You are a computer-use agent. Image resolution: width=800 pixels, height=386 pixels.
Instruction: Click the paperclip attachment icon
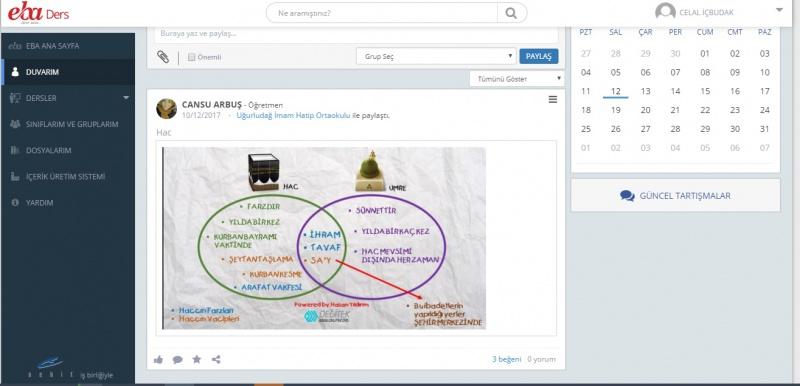point(163,57)
